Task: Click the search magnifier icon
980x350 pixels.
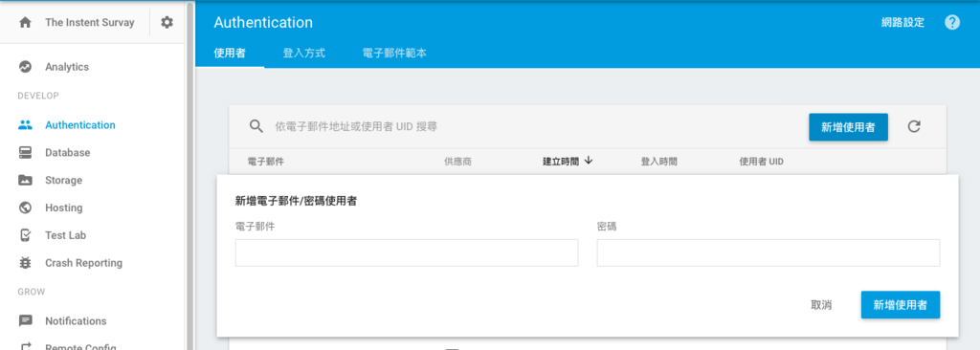Action: pos(256,126)
